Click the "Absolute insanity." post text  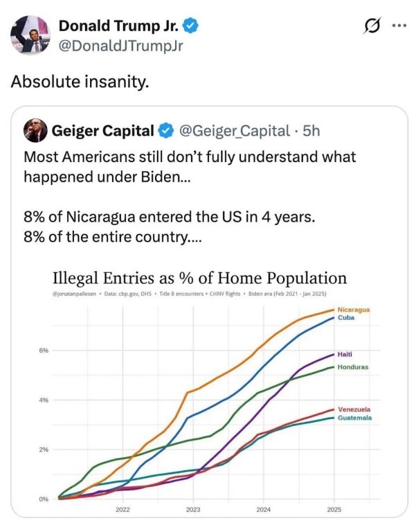click(x=80, y=81)
